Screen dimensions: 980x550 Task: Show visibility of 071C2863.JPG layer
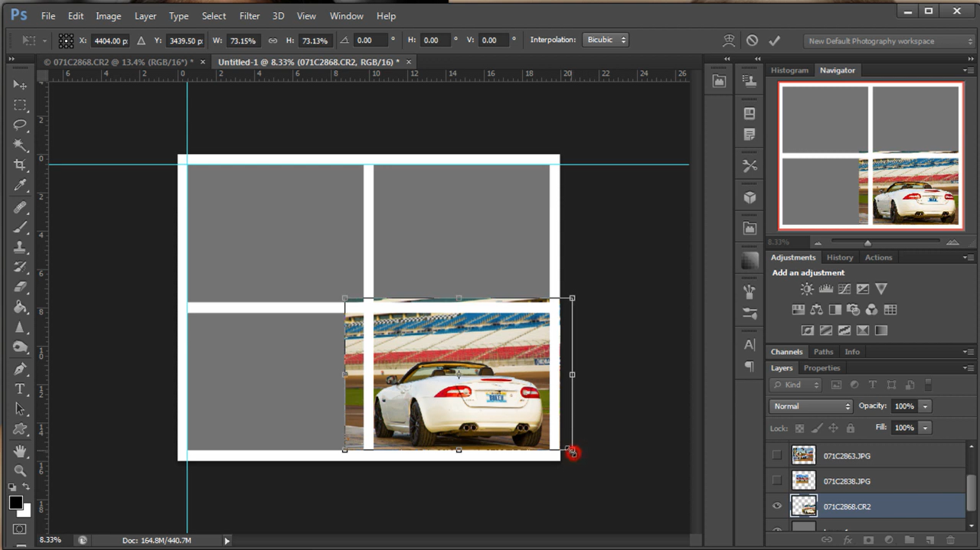click(776, 454)
